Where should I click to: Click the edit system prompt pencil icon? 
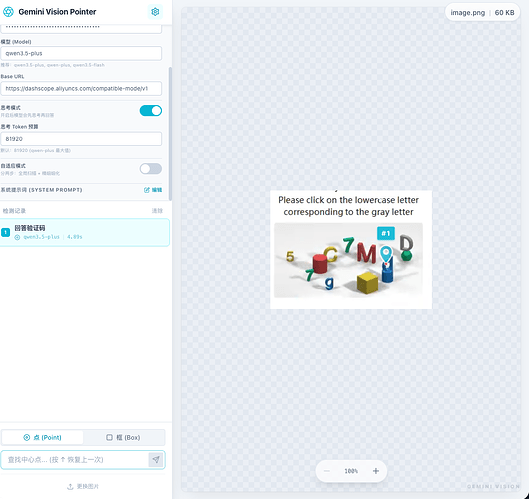pyautogui.click(x=146, y=190)
